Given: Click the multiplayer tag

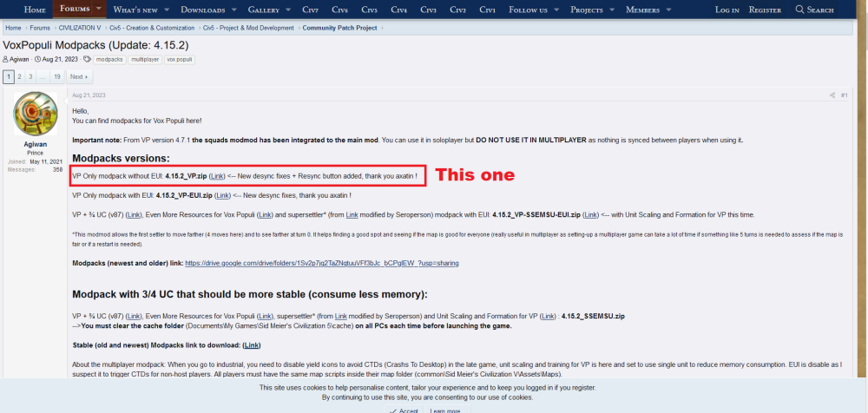Looking at the screenshot, I should [x=145, y=59].
